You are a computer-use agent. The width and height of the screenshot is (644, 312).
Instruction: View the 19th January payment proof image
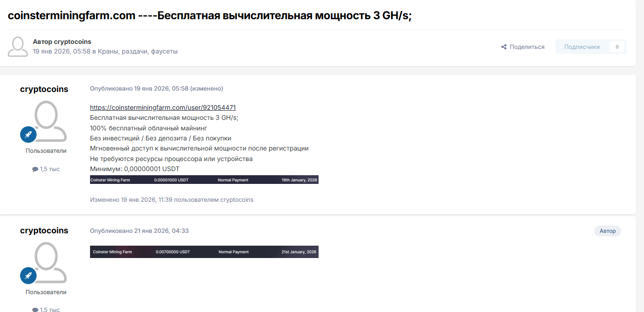coord(204,179)
